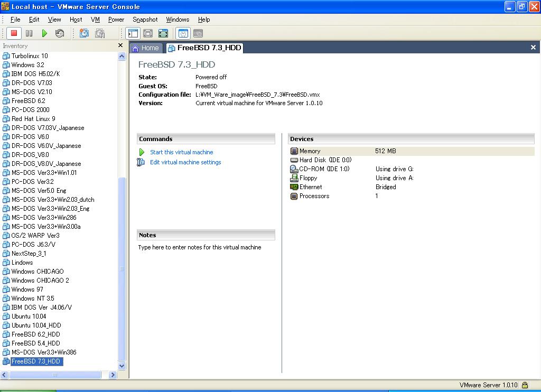Click the Full Screen toolbar icon

coord(163,33)
